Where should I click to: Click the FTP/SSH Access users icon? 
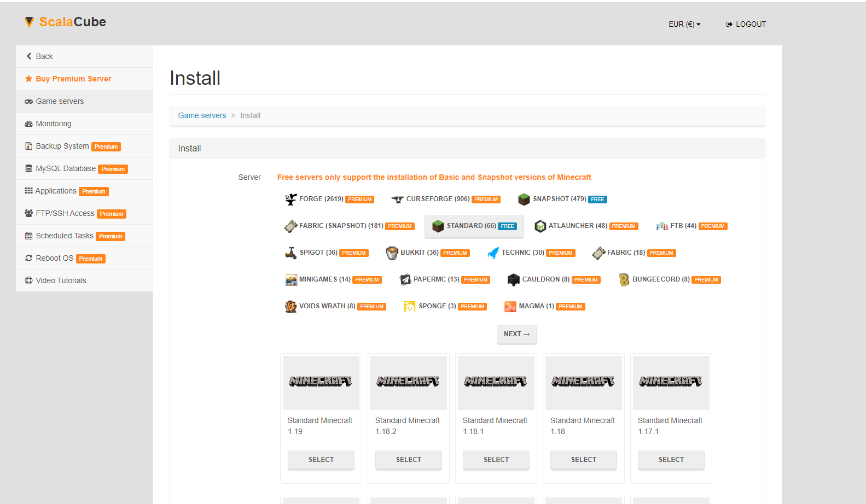(x=29, y=213)
